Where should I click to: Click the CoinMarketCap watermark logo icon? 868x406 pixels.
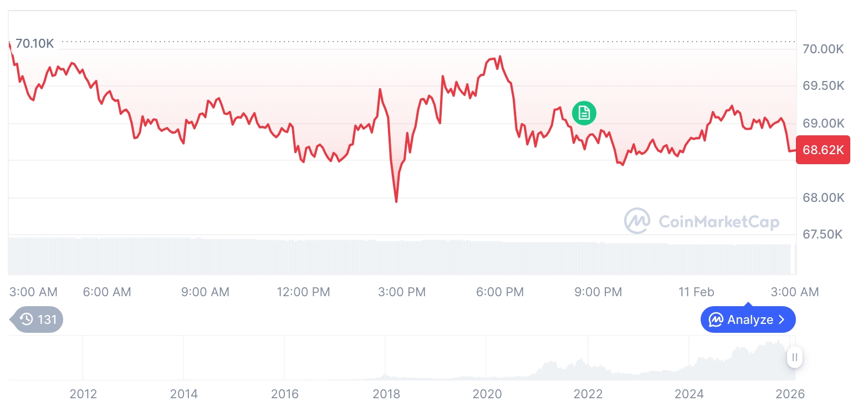click(x=637, y=221)
